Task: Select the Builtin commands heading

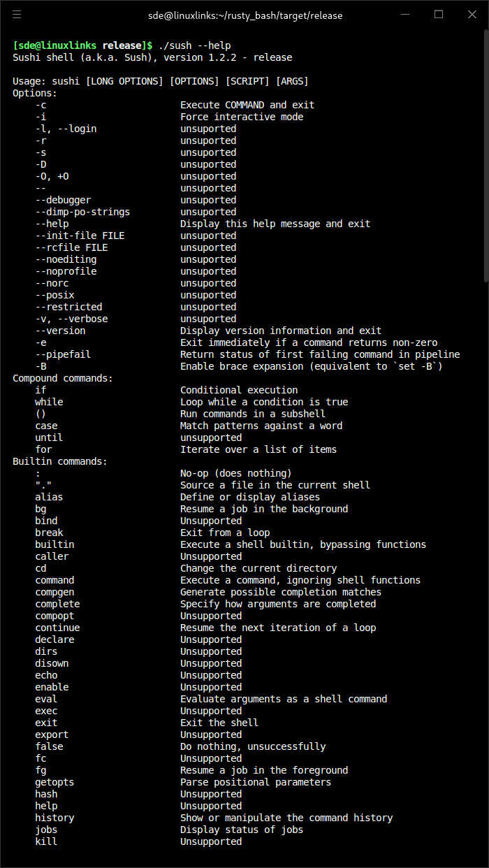Action: [x=56, y=461]
